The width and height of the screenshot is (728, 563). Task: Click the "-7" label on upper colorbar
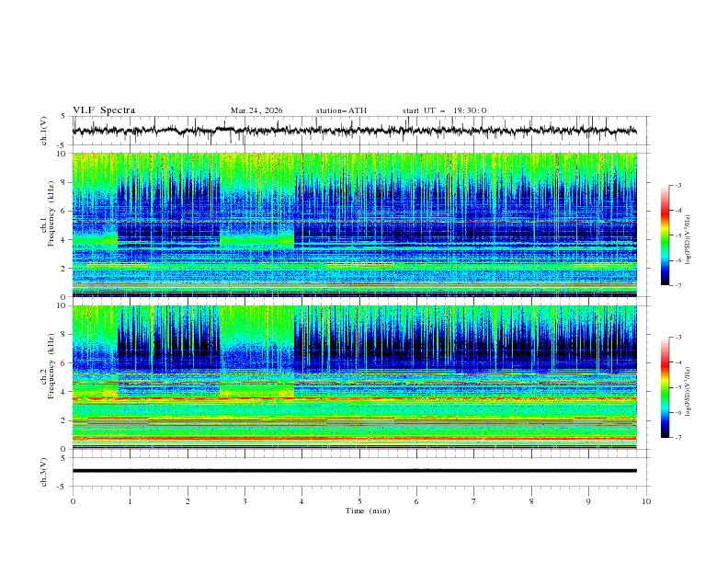[x=677, y=285]
